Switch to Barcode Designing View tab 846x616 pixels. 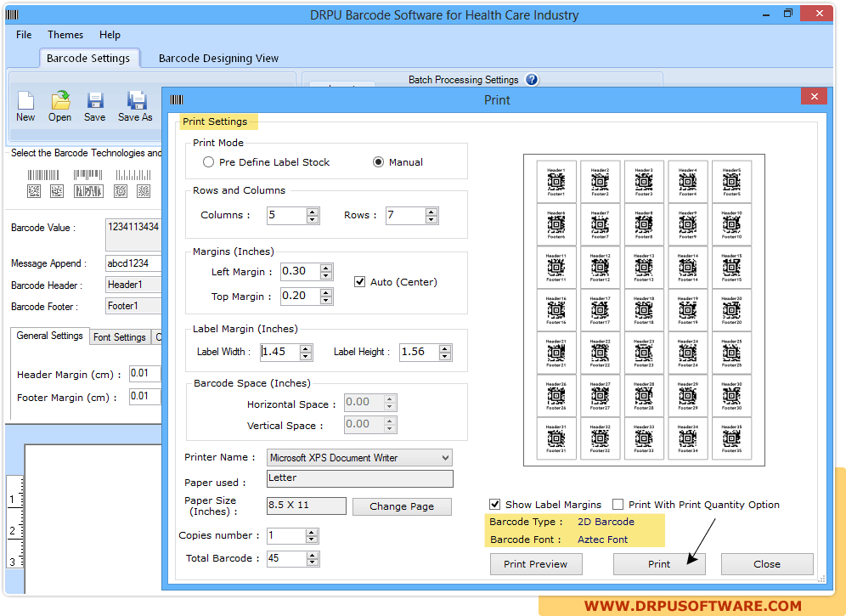click(x=218, y=59)
